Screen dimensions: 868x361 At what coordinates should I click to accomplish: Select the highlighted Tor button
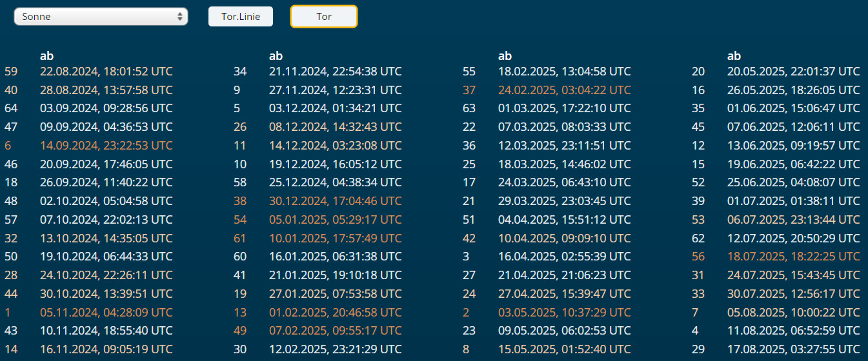324,17
